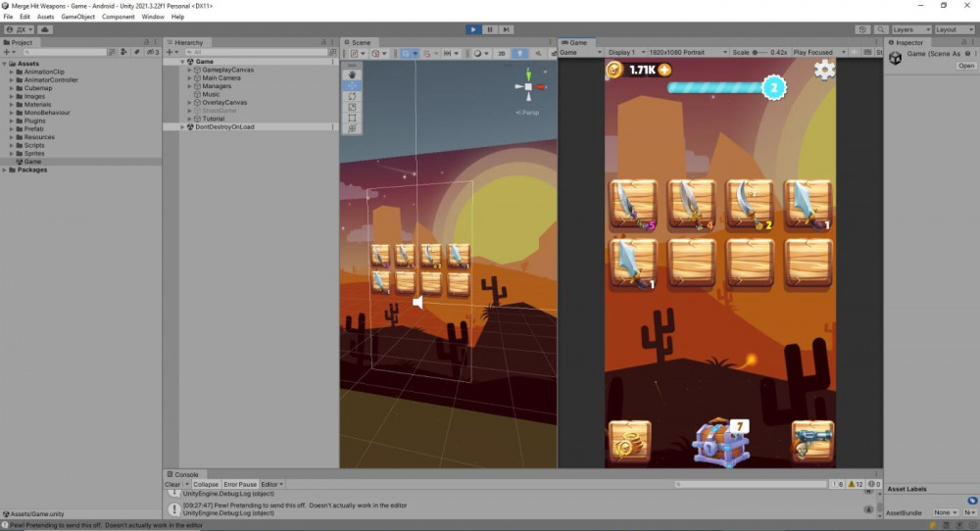Toggle scene audio button in Scene toolbar
This screenshot has height=531, width=980.
click(x=538, y=54)
